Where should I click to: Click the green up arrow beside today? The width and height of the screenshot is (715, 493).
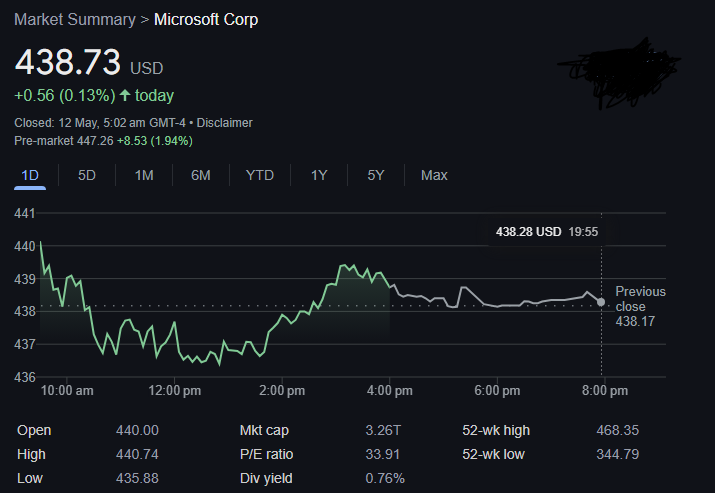125,95
